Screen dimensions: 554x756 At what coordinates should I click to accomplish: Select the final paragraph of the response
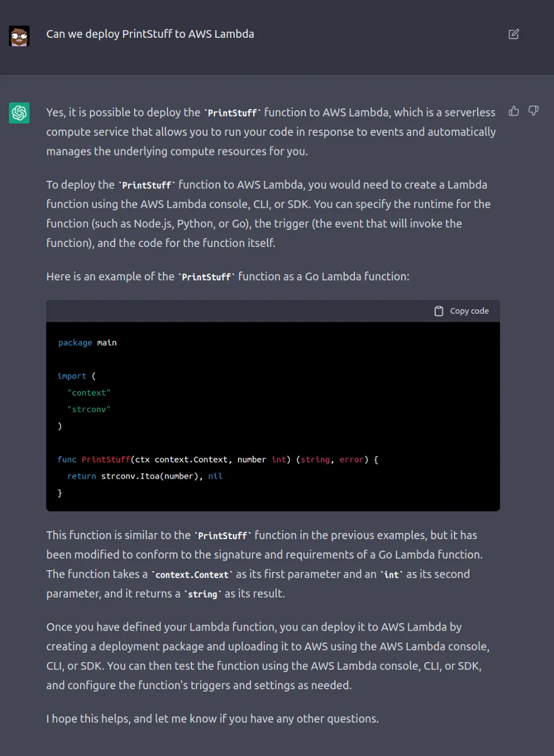212,718
